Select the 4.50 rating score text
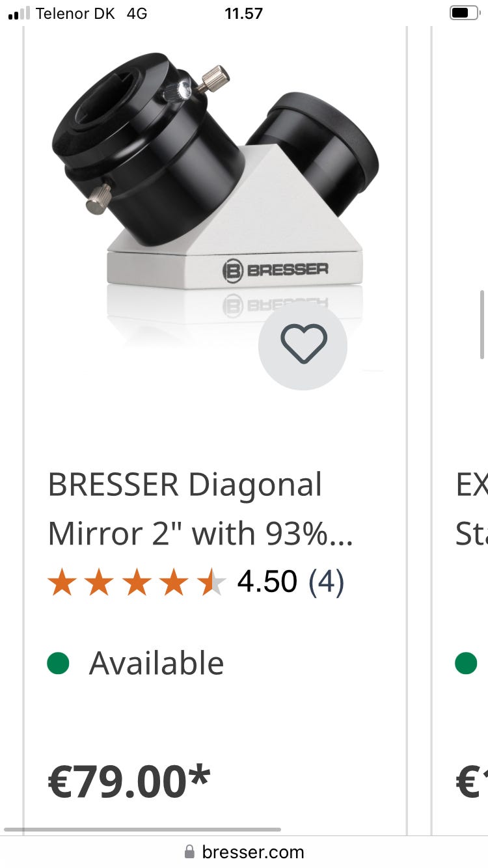Image resolution: width=488 pixels, height=868 pixels. [267, 582]
